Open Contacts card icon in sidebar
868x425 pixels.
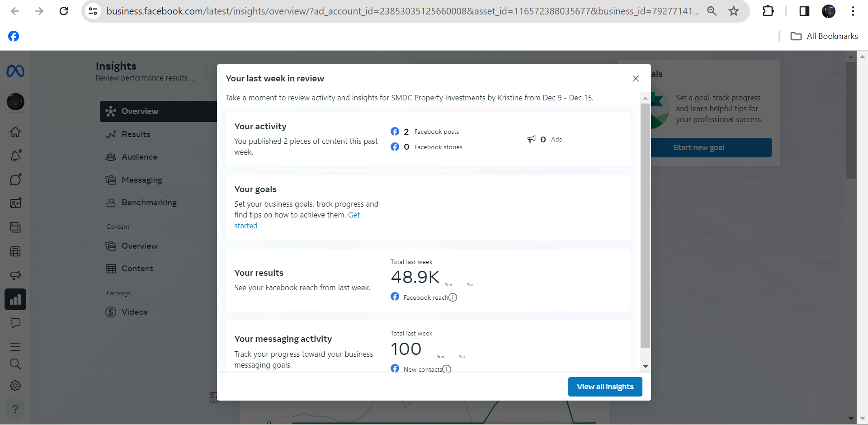[15, 203]
